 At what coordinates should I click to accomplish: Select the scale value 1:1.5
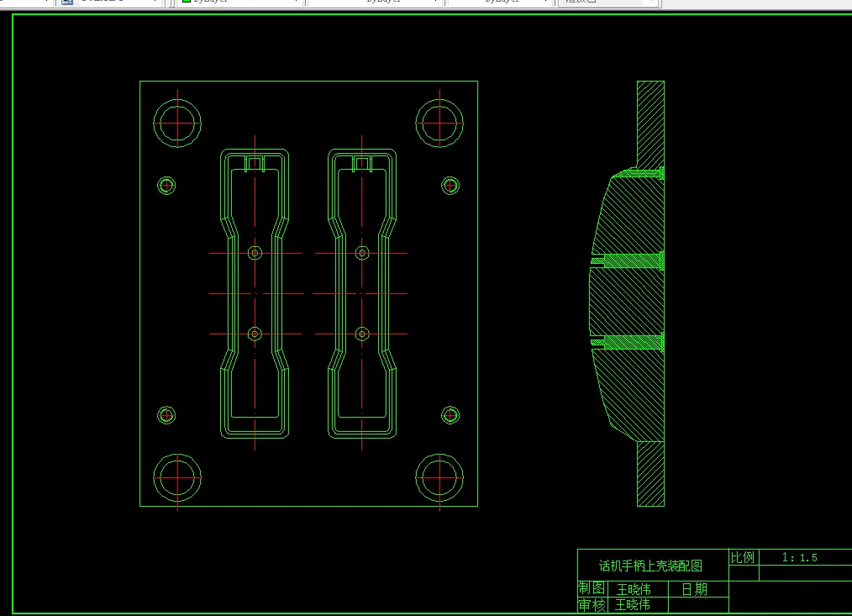[799, 557]
